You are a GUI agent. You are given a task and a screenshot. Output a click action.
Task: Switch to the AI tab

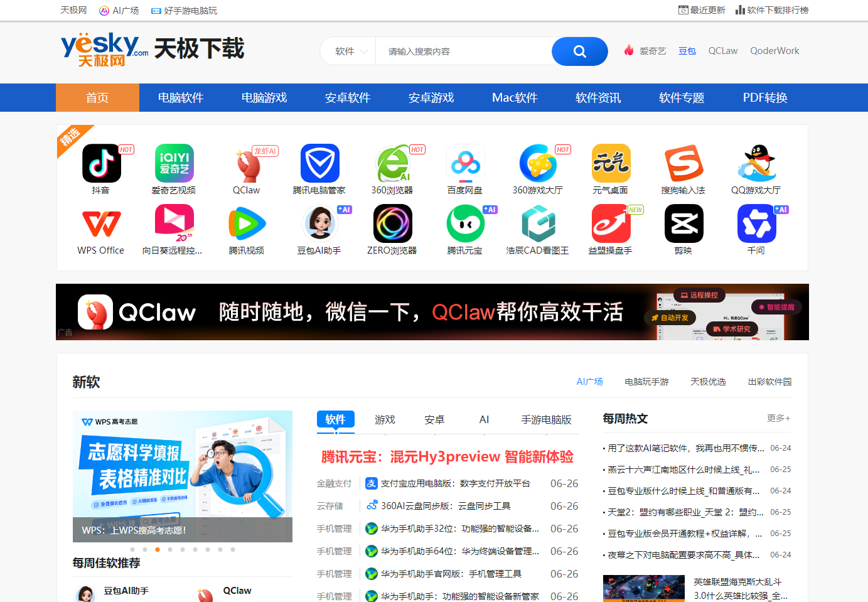(484, 419)
